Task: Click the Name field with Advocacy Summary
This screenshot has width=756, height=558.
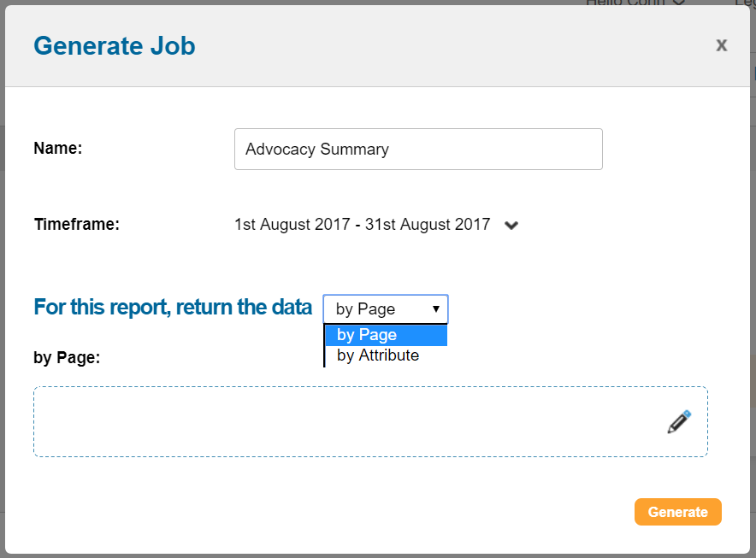Action: pyautogui.click(x=418, y=150)
